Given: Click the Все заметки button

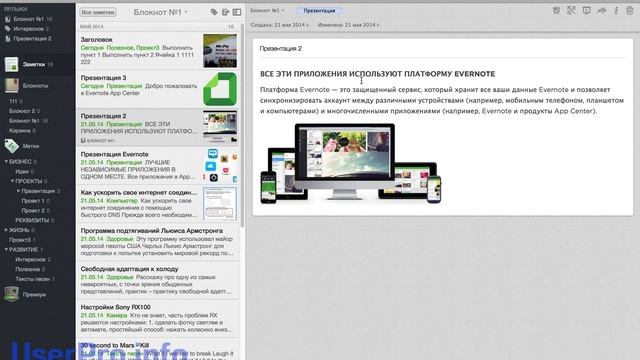Looking at the screenshot, I should (98, 12).
